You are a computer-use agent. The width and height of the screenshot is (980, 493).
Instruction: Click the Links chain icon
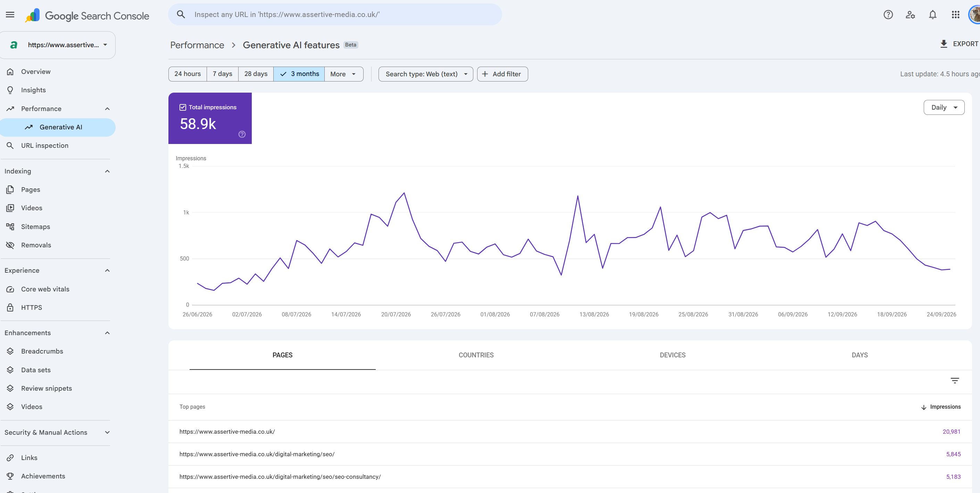[x=10, y=458]
